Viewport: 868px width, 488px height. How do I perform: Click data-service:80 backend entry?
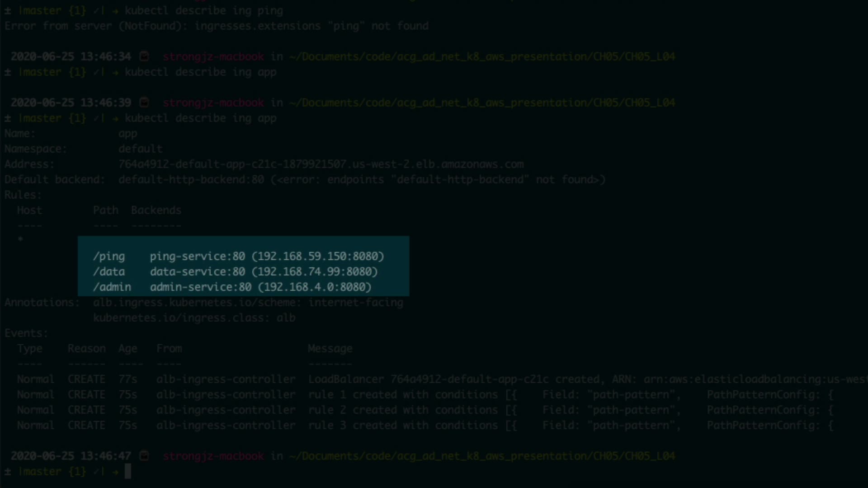point(198,272)
